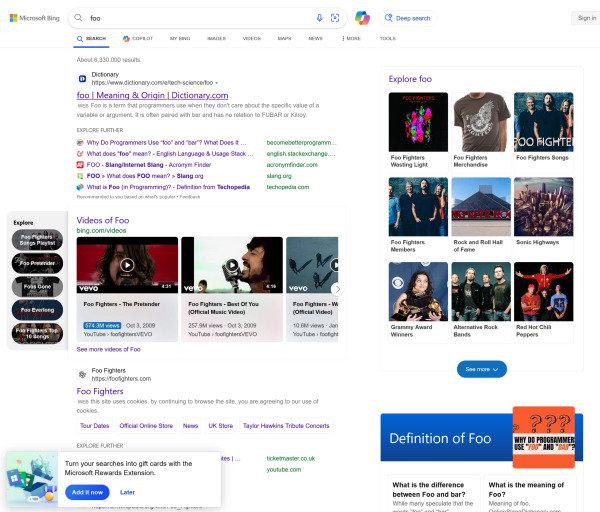The image size is (600, 512).
Task: Click the Feedback link under recommendations
Action: point(190,197)
